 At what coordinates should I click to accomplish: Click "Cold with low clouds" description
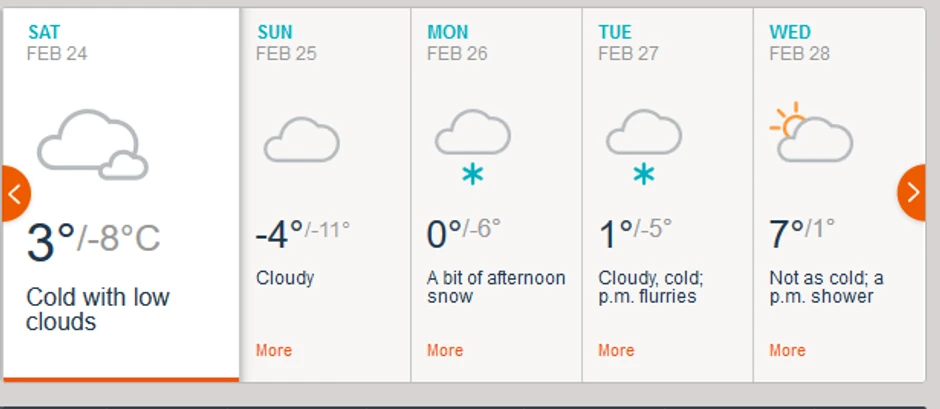(x=97, y=309)
